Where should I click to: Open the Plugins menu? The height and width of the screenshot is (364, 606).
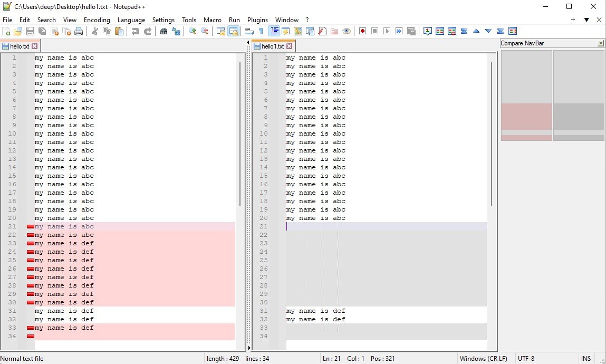pyautogui.click(x=257, y=20)
